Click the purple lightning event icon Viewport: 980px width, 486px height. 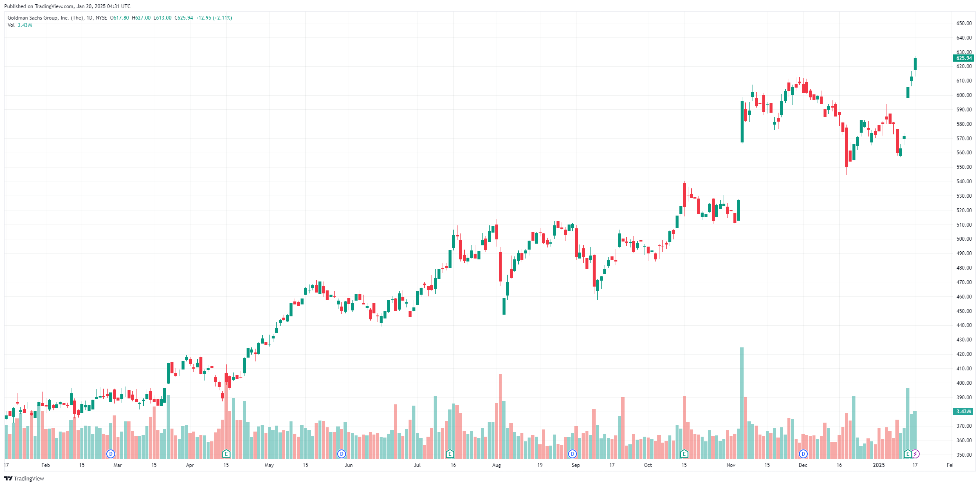915,454
